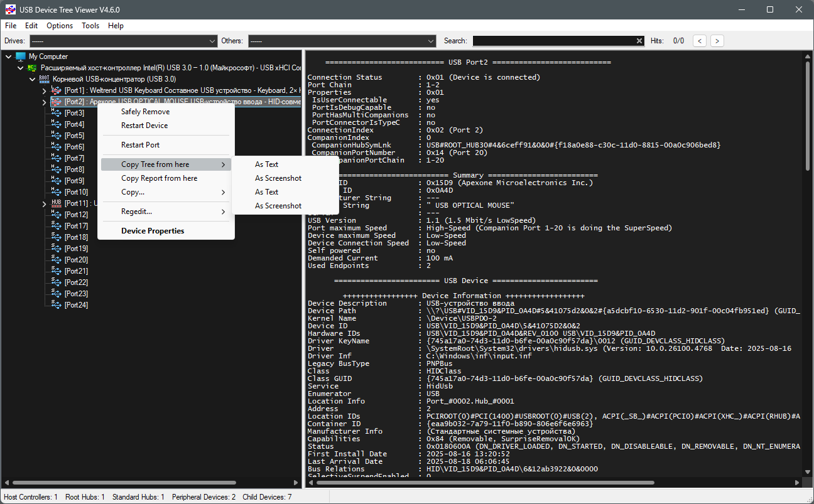Choose Device Properties in the context menu

click(166, 231)
